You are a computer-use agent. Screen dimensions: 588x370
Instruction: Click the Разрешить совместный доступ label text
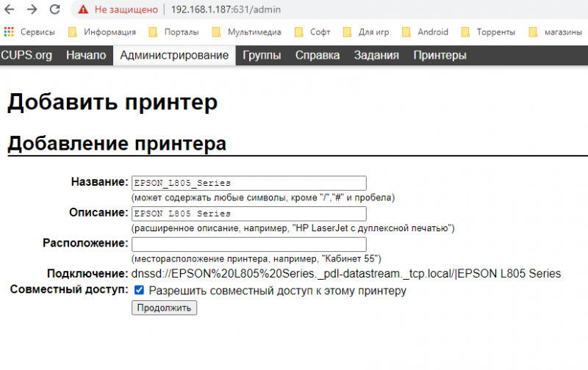click(278, 291)
